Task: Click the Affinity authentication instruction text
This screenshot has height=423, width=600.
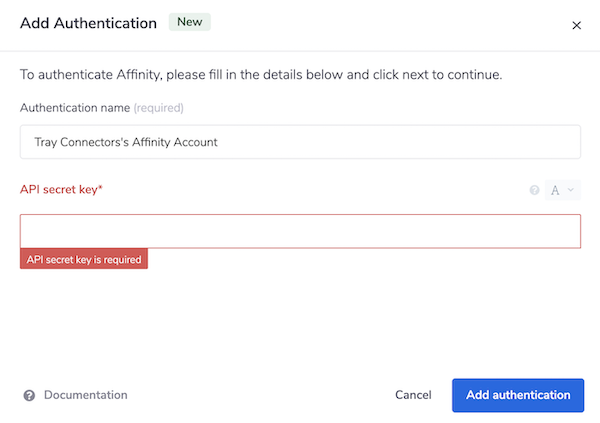Action: click(261, 75)
